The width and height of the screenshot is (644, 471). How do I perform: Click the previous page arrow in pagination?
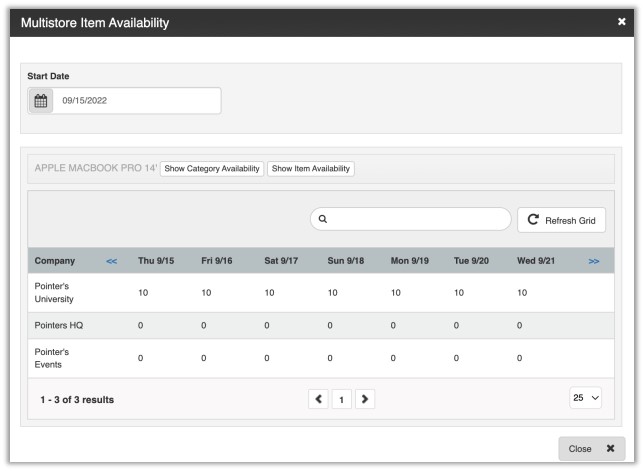(x=319, y=400)
